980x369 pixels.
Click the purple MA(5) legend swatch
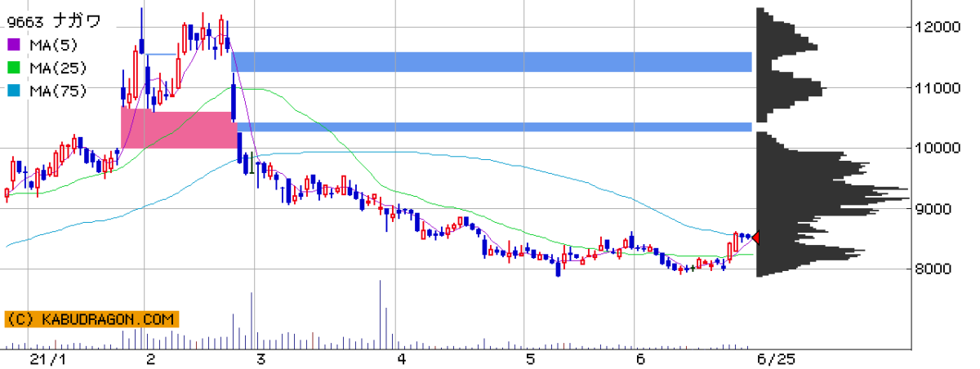coord(13,46)
